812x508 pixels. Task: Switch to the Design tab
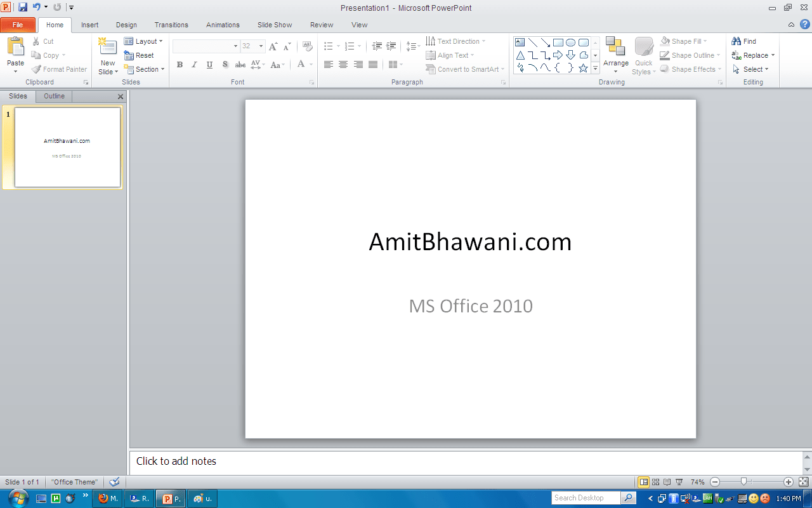(x=126, y=25)
